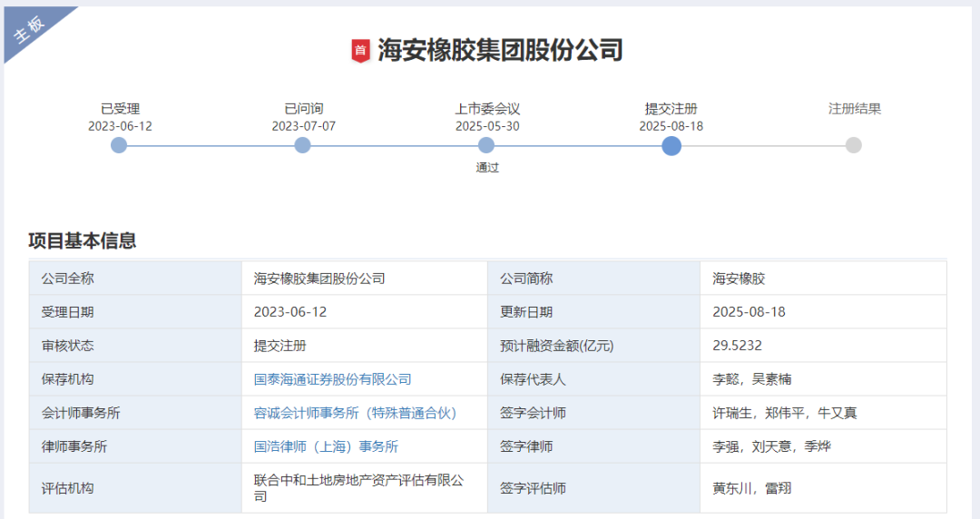Click the 签字会计师 label cell
980x519 pixels.
[593, 414]
